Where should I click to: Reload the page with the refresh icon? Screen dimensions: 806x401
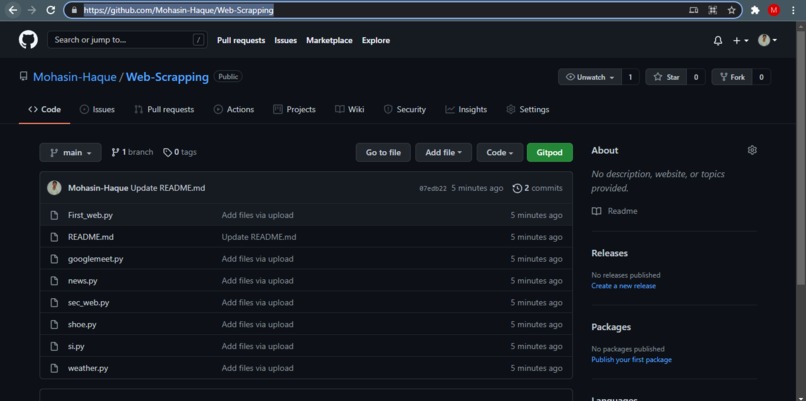point(50,10)
